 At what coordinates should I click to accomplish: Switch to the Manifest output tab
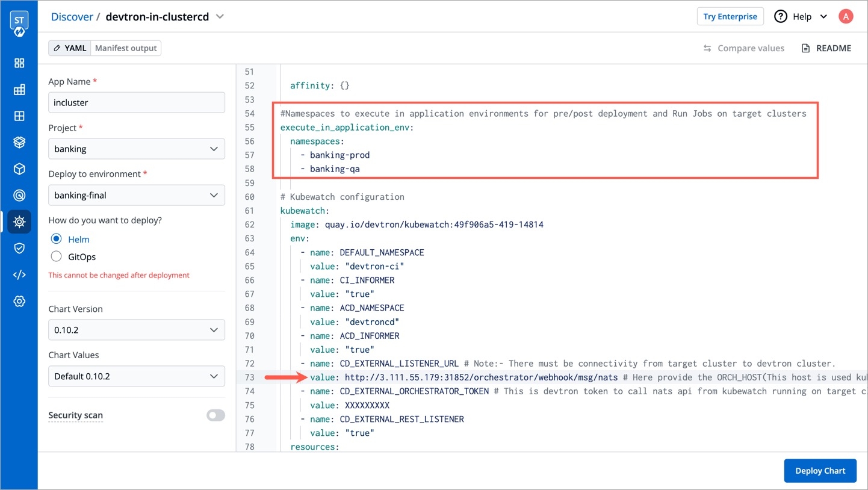(126, 48)
